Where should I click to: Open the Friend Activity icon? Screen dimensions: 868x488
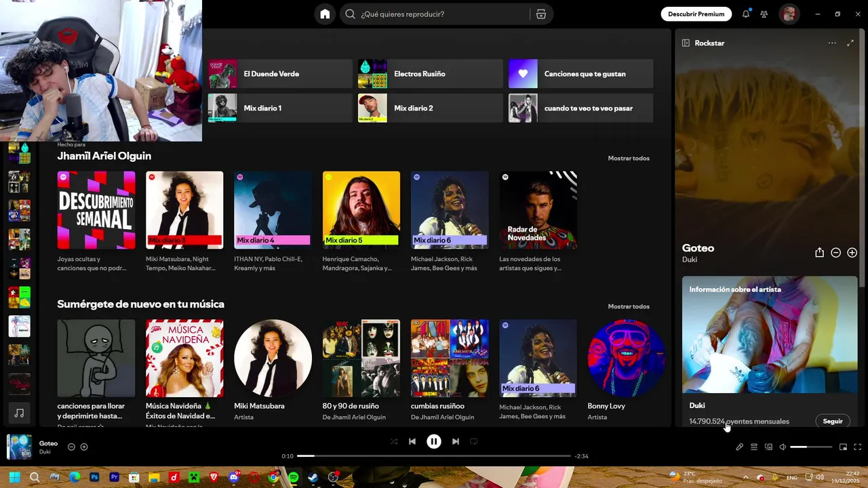pos(764,14)
